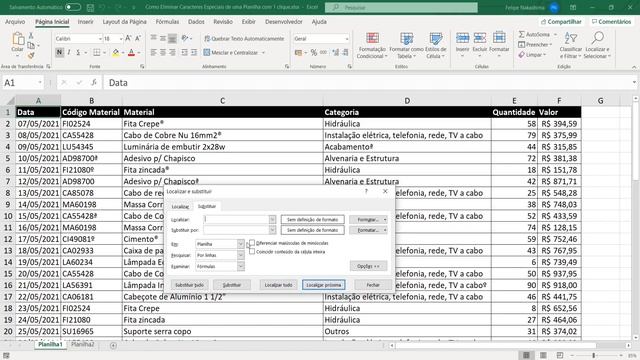This screenshot has width=640, height=360.
Task: Click the Fechar button
Action: tap(373, 284)
